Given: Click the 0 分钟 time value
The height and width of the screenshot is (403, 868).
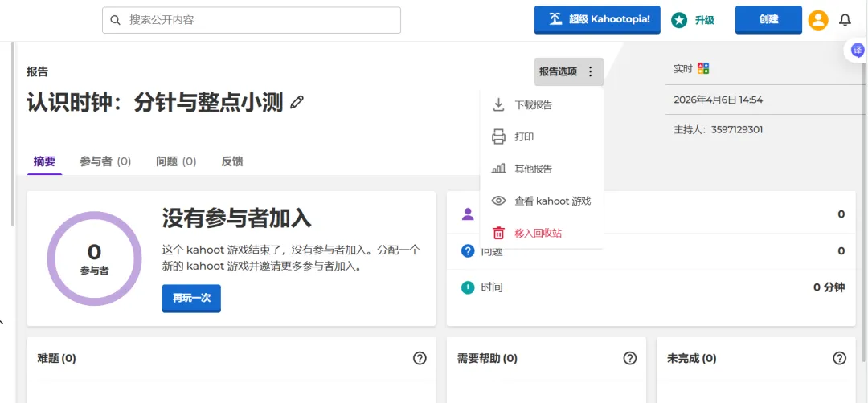Looking at the screenshot, I should tap(829, 287).
